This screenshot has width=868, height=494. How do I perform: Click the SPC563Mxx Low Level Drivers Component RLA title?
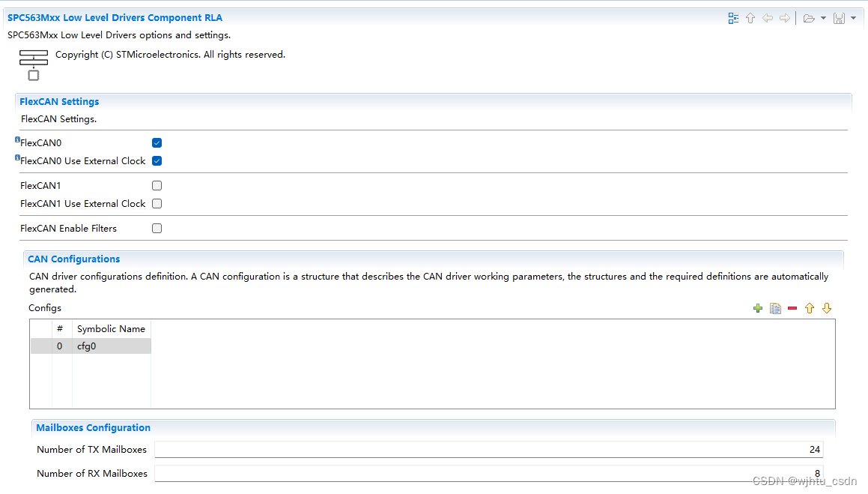[x=115, y=18]
